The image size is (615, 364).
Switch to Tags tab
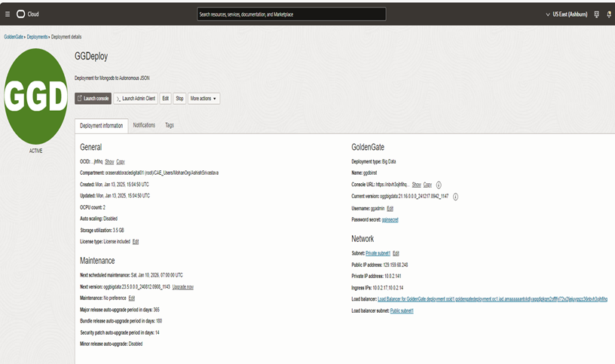point(170,125)
